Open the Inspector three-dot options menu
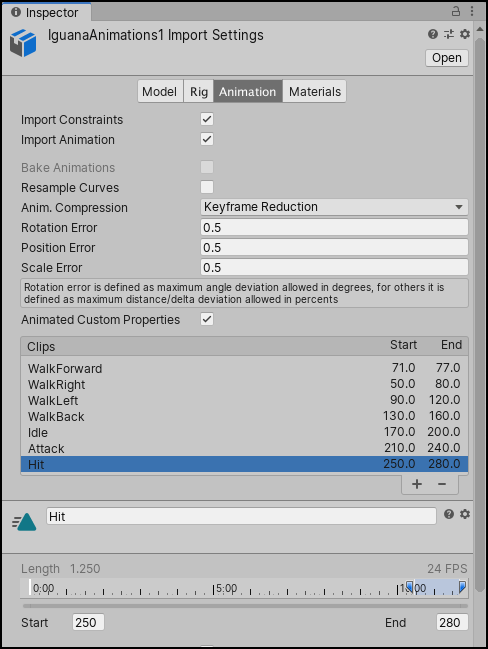The width and height of the screenshot is (488, 649). 472,11
